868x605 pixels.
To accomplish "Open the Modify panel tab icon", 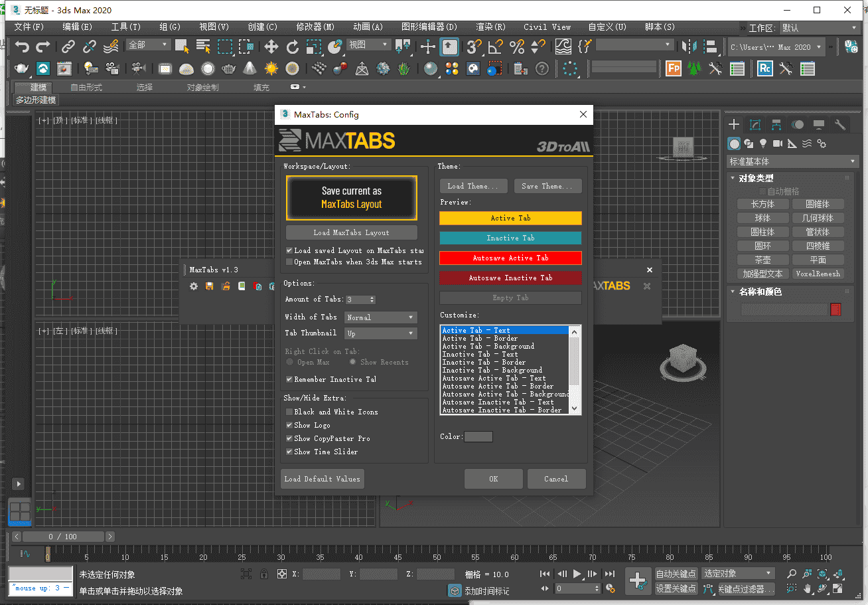I will pyautogui.click(x=755, y=124).
